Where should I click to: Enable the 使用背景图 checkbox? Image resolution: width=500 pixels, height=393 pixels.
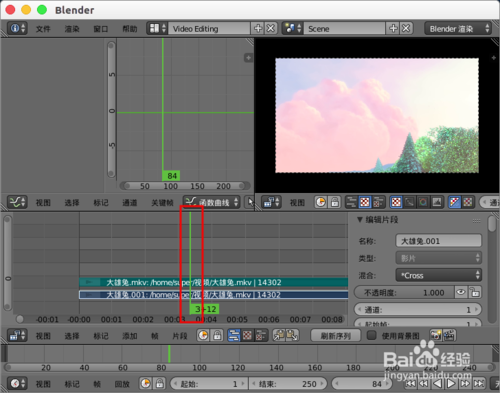(x=371, y=335)
